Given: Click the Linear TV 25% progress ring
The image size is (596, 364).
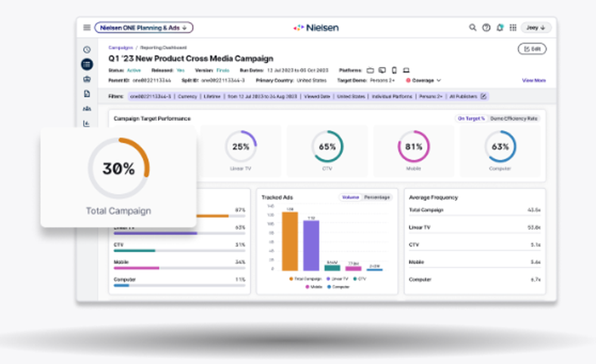Looking at the screenshot, I should point(241,147).
